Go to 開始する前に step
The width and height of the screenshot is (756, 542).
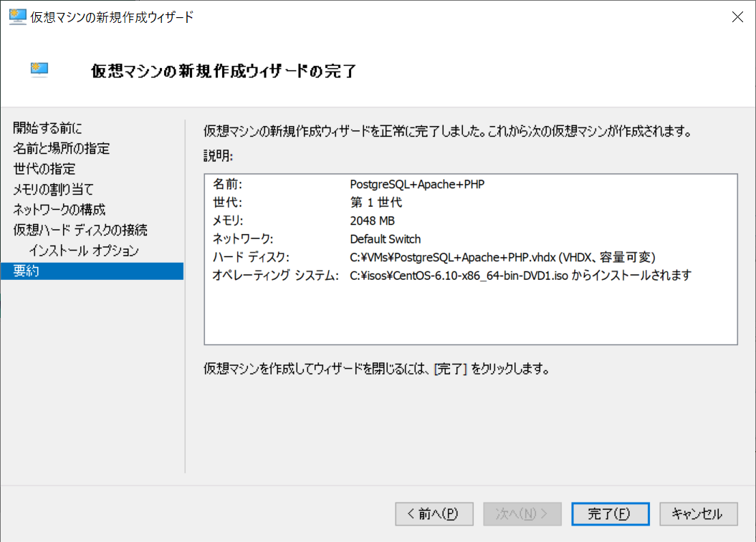[47, 128]
